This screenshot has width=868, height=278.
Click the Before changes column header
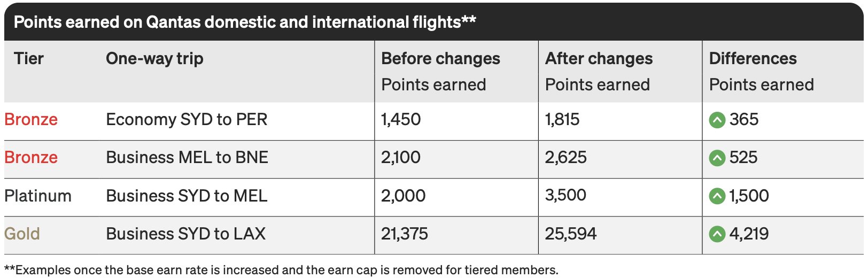click(440, 59)
